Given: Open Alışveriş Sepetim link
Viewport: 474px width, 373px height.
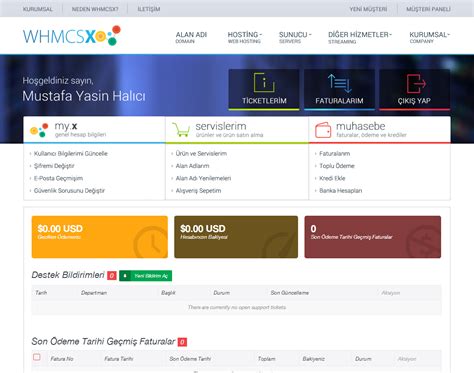Looking at the screenshot, I should click(x=198, y=191).
